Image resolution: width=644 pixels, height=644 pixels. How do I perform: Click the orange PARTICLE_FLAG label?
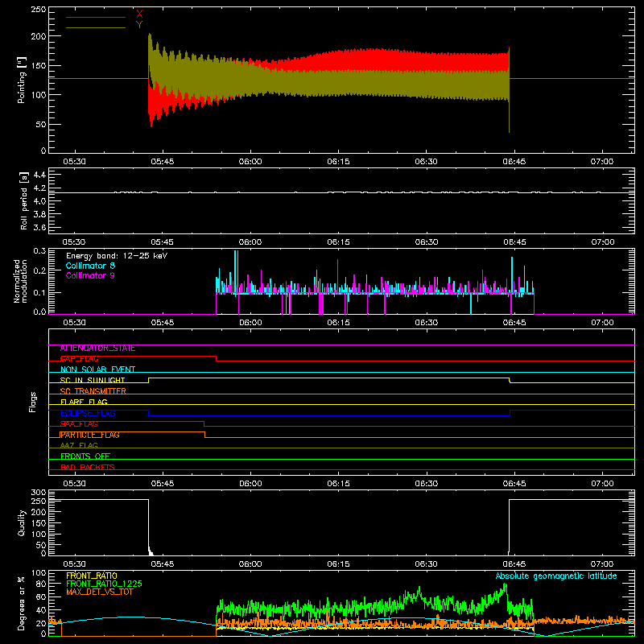[x=89, y=435]
